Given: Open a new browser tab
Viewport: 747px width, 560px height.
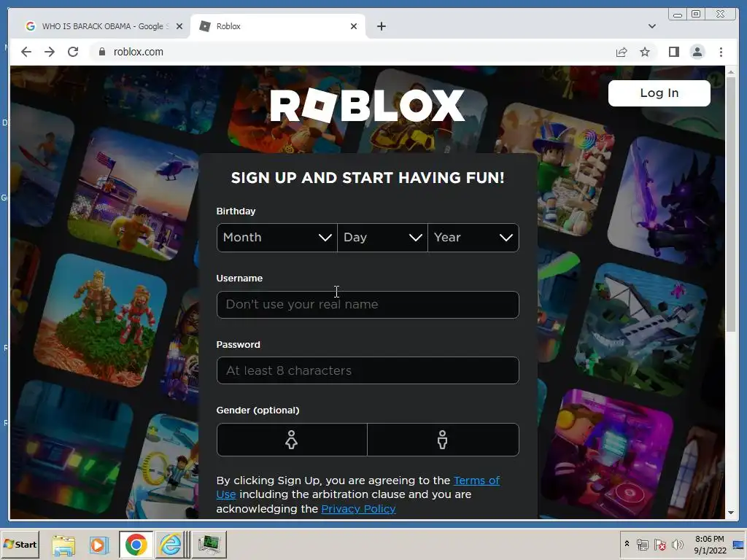Looking at the screenshot, I should click(x=381, y=26).
